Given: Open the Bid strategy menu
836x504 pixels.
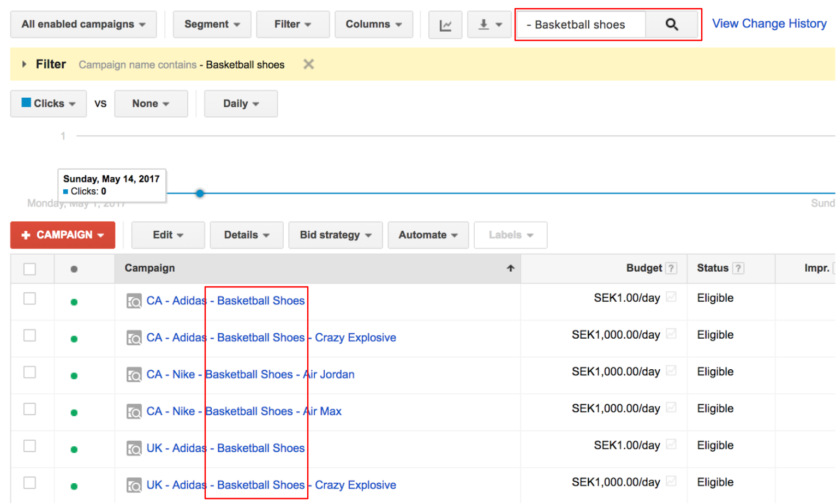Looking at the screenshot, I should (x=335, y=235).
